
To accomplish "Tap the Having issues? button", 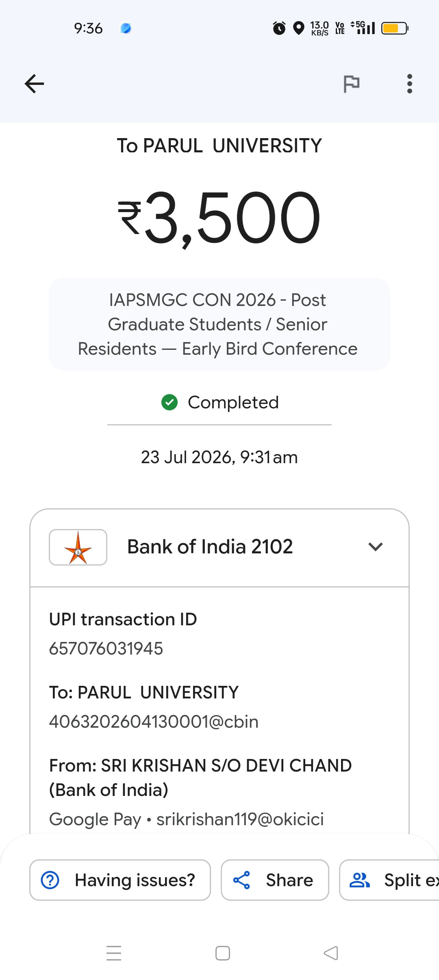I will 120,880.
